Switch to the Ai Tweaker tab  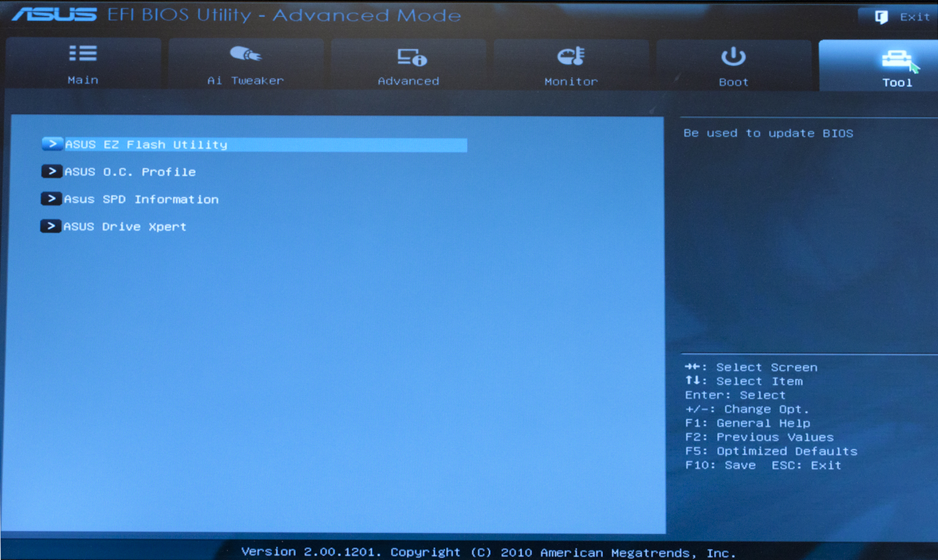click(245, 64)
